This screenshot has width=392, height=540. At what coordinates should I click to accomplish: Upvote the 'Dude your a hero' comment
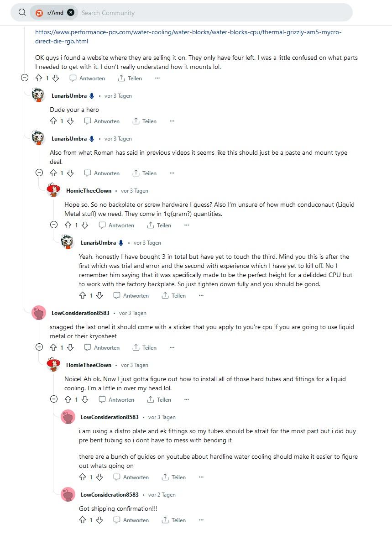tap(53, 121)
